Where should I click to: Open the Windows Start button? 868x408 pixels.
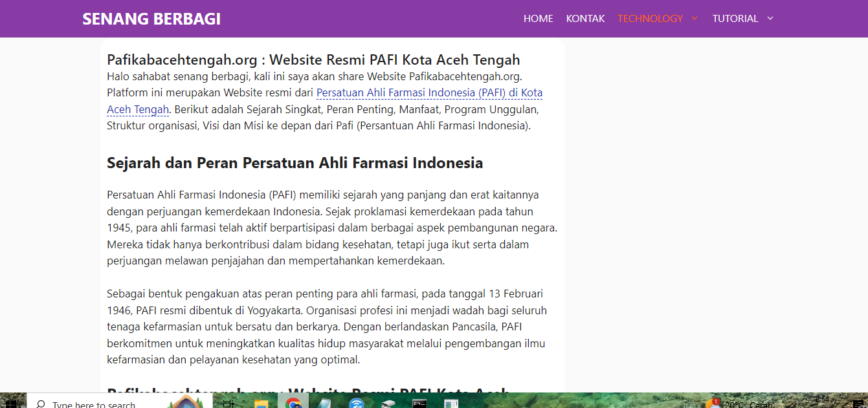pyautogui.click(x=11, y=403)
